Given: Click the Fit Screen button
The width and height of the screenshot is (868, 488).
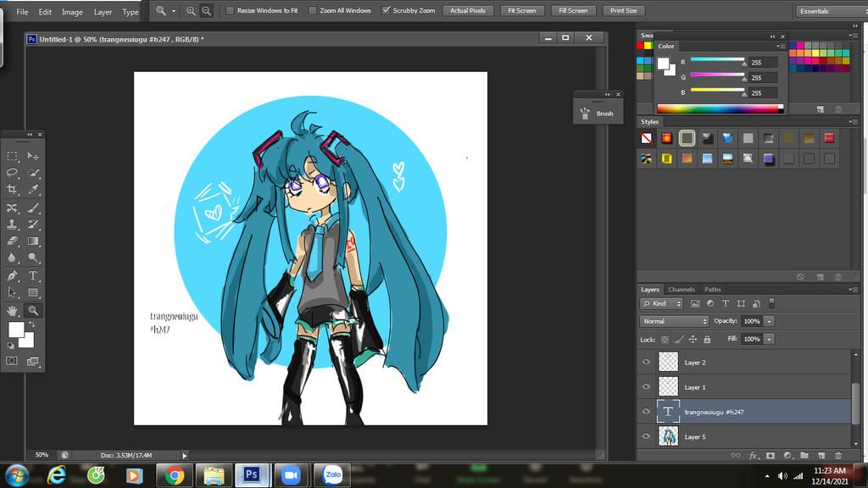Looking at the screenshot, I should click(522, 10).
